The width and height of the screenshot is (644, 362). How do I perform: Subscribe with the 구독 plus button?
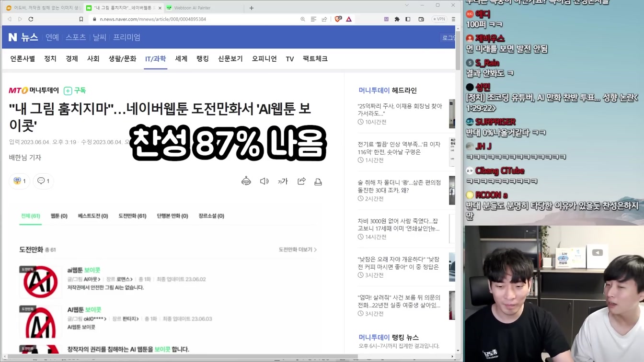pyautogui.click(x=75, y=90)
